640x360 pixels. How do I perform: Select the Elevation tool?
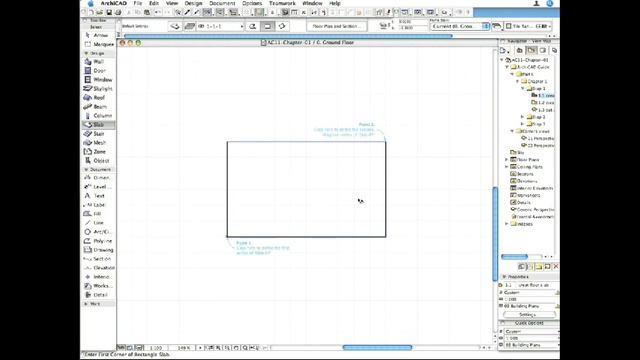98,268
